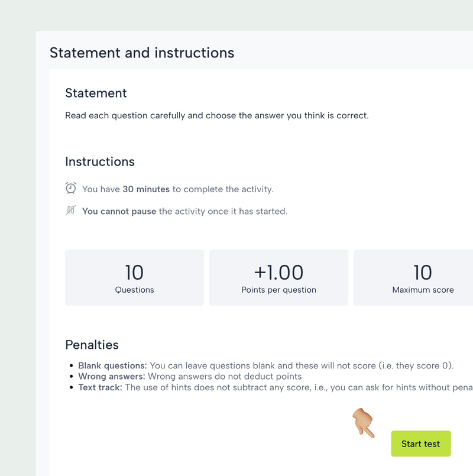Click the alarm clock icon
The height and width of the screenshot is (476, 473).
[70, 189]
